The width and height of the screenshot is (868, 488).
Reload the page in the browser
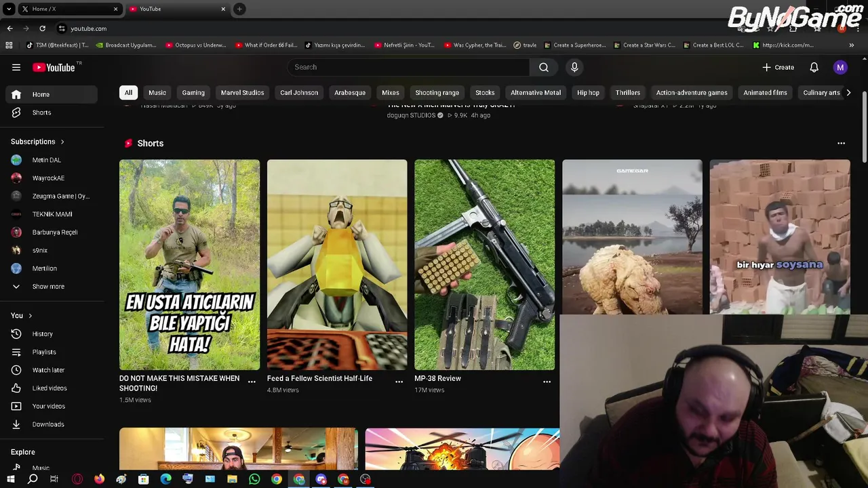[x=42, y=28]
